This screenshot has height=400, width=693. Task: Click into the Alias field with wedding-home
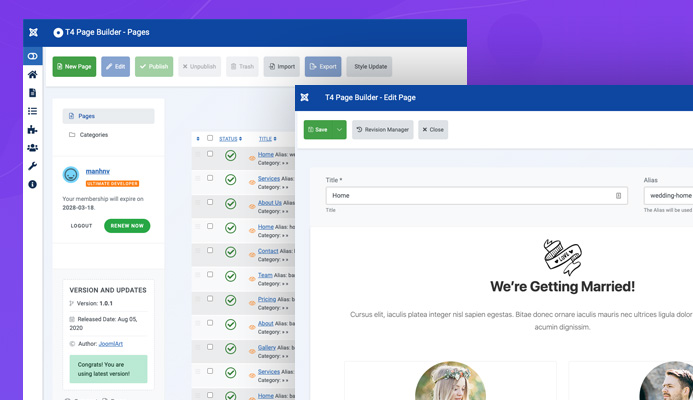(668, 195)
